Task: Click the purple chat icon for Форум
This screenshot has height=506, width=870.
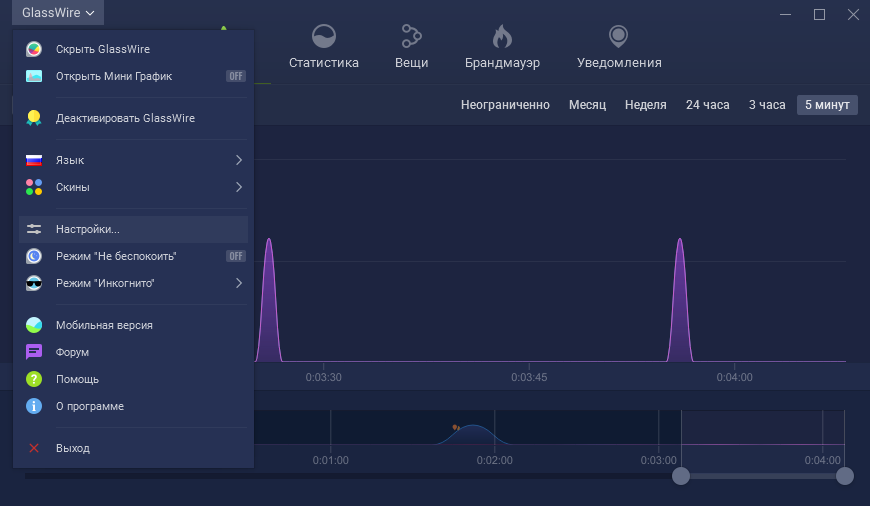Action: point(34,352)
